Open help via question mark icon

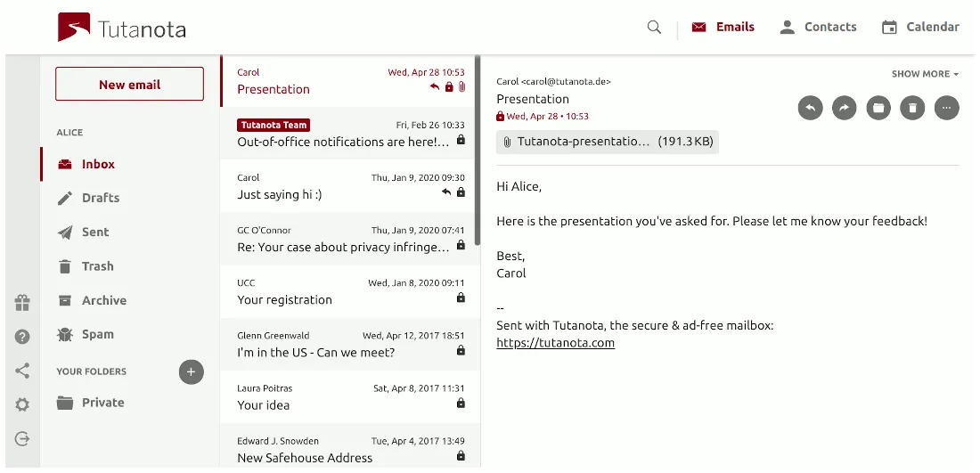tap(22, 337)
